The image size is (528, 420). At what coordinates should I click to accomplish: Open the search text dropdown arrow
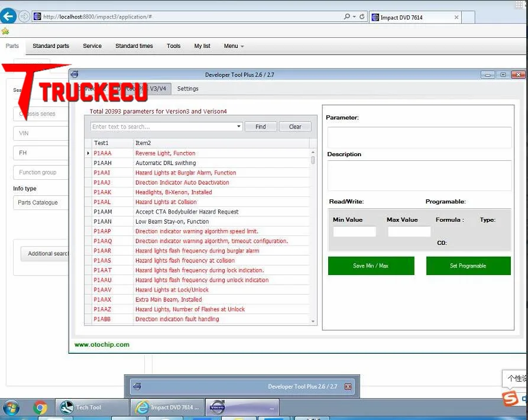pyautogui.click(x=239, y=127)
